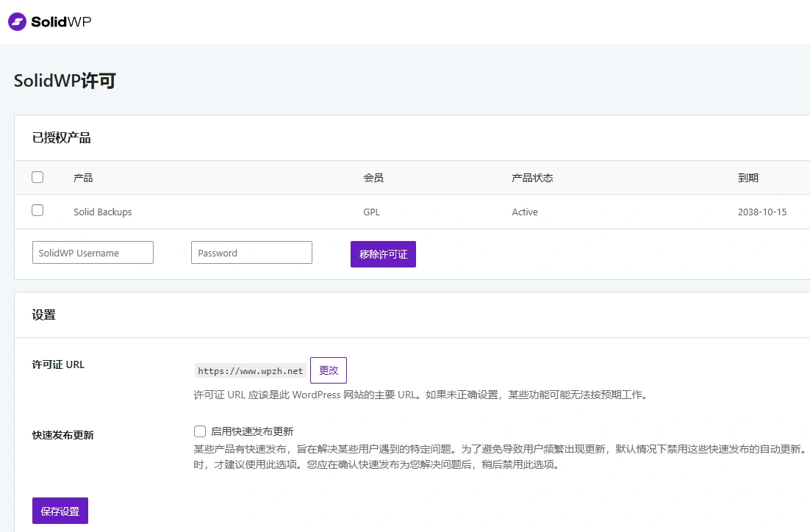Viewport: 810px width, 532px height.
Task: Enable 启用快速发布更新 option
Action: click(199, 431)
